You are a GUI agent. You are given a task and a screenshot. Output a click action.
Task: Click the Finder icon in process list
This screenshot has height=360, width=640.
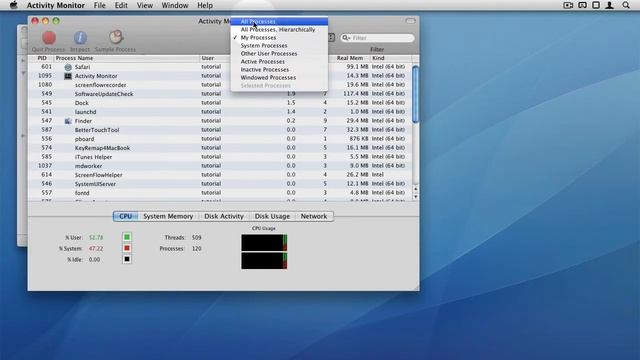tap(68, 121)
